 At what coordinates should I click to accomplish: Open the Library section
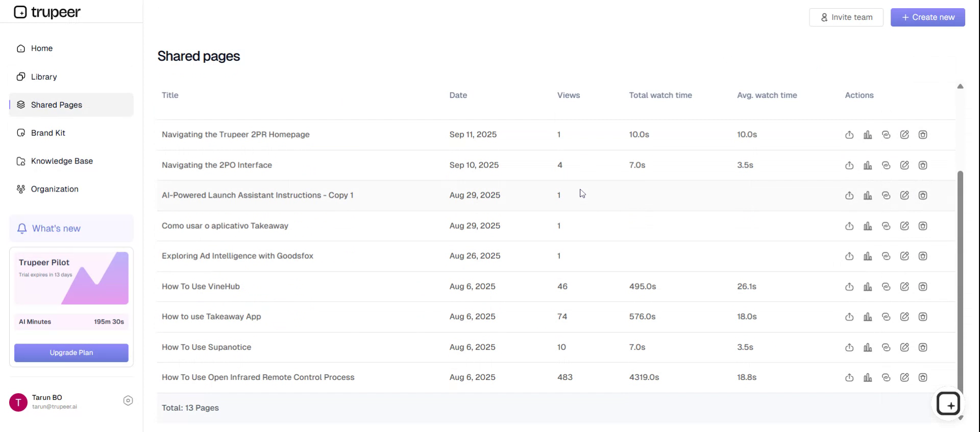71,77
